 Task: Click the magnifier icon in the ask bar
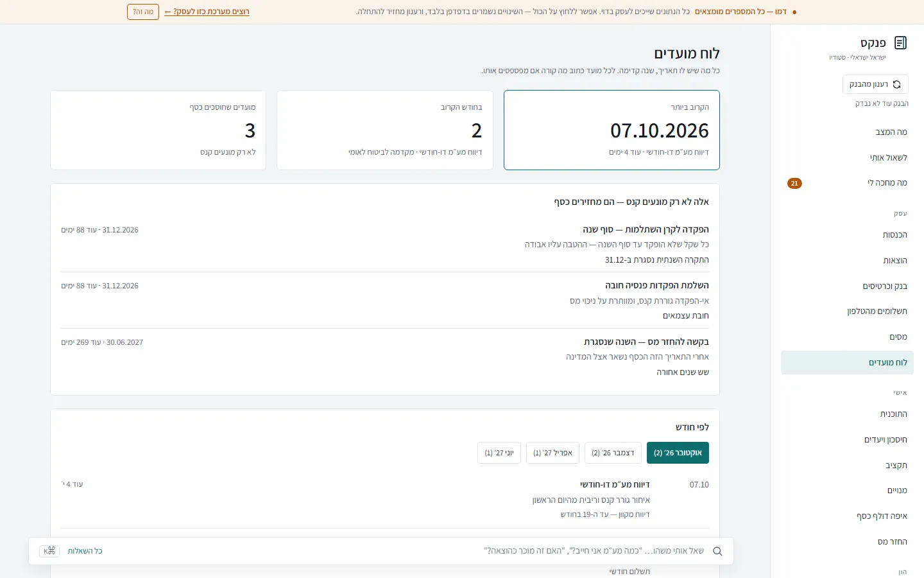tap(717, 551)
